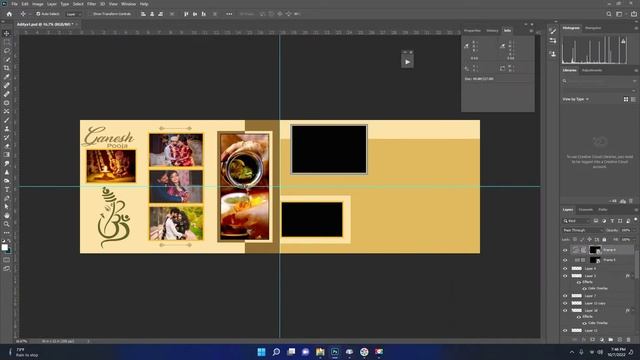Select the Horizontal Type tool
This screenshot has width=640, height=360.
[x=7, y=189]
